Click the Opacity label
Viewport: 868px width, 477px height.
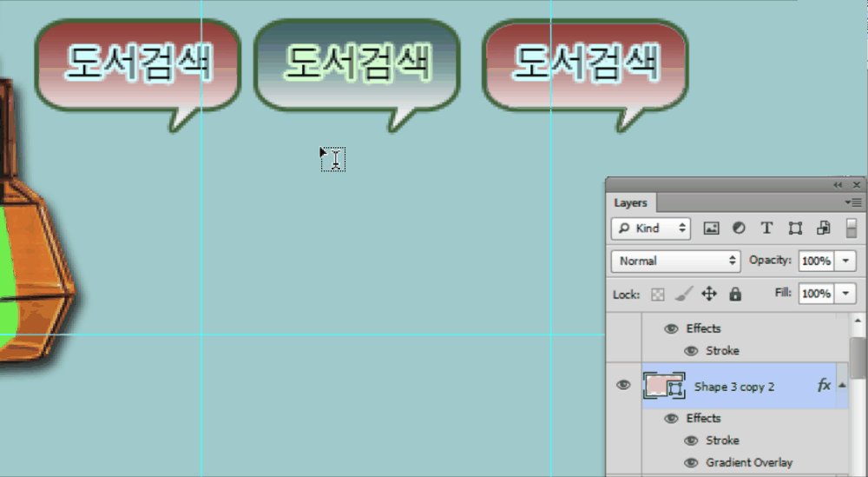click(770, 260)
